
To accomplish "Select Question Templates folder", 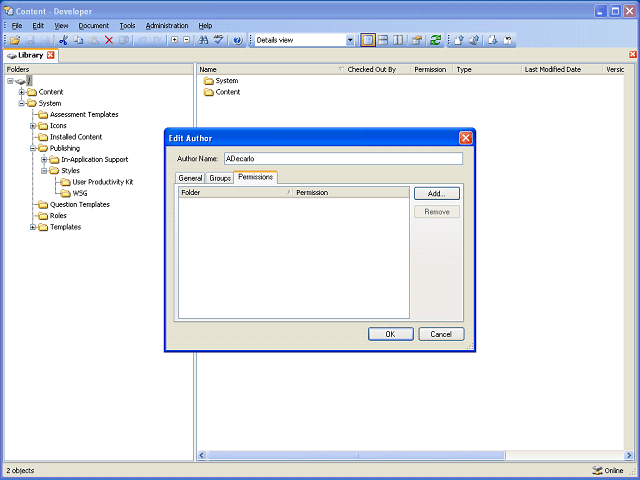I will (80, 204).
